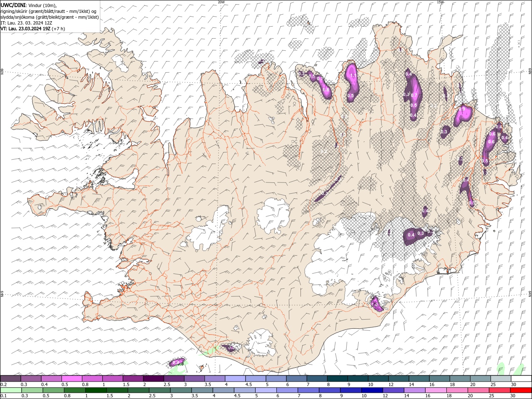This screenshot has height=399, width=532.
Task: Select the pale grey snow-scale swatch labeled 25
Action: (x=500, y=379)
